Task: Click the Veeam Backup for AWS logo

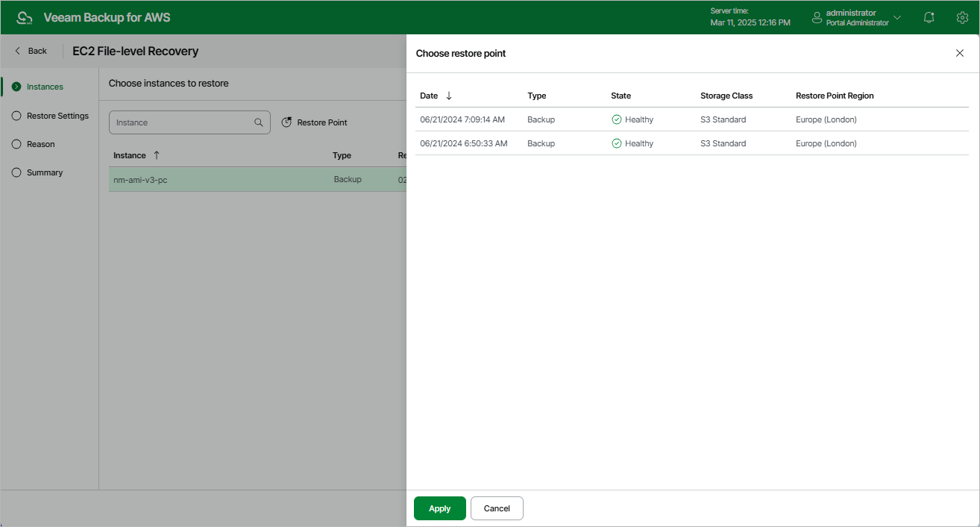Action: coord(25,16)
